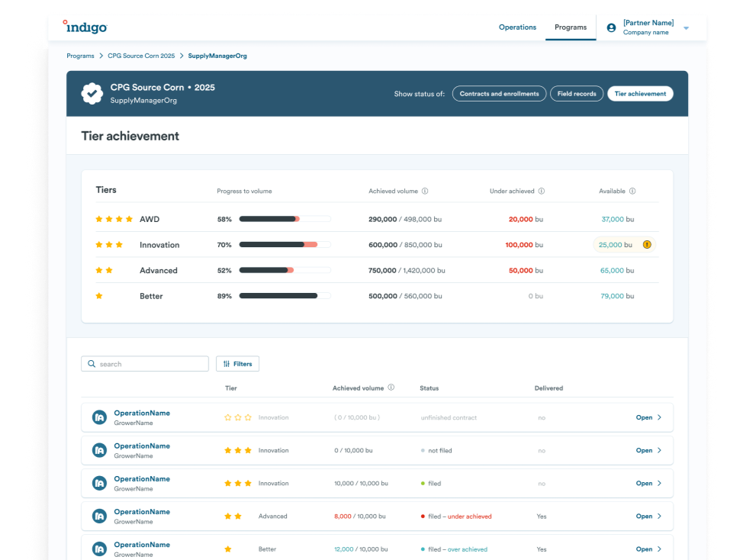The image size is (746, 560).
Task: Click the user avatar icon
Action: (x=611, y=27)
